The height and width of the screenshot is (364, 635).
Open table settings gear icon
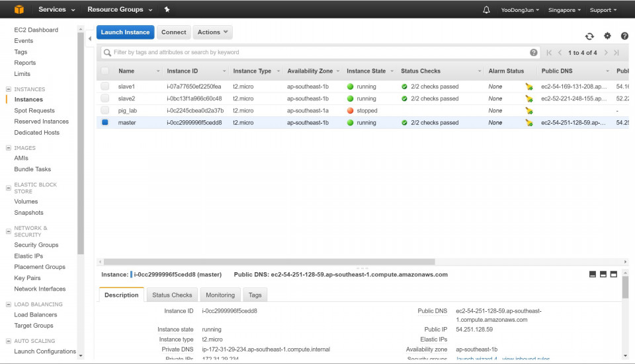[607, 36]
